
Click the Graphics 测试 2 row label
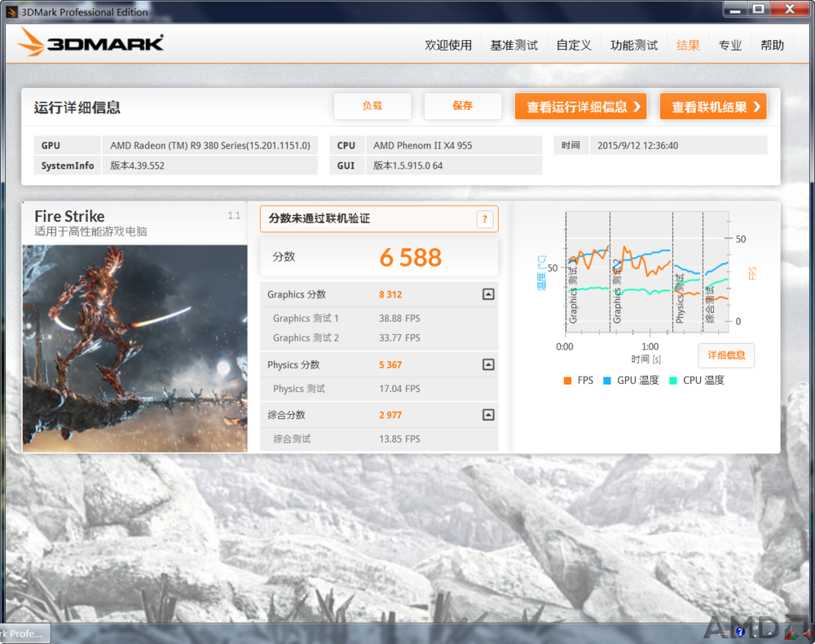306,337
